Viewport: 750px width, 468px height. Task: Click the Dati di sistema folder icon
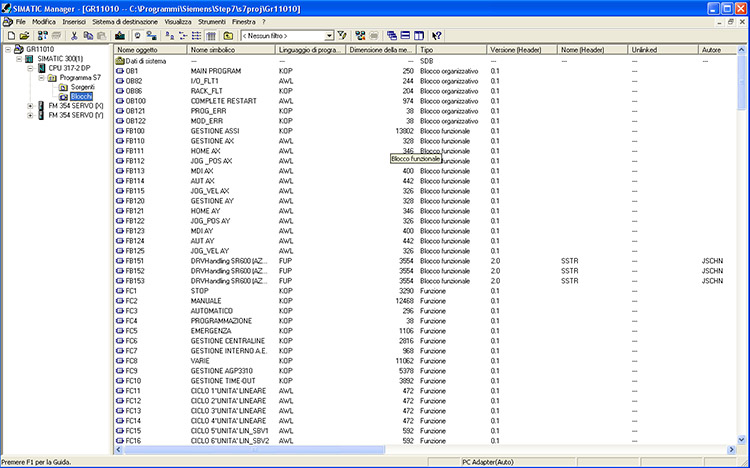[120, 61]
